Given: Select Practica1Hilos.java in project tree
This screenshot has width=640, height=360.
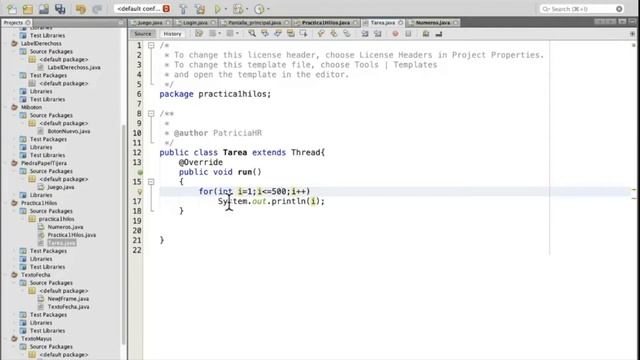Looking at the screenshot, I should coord(71,235).
